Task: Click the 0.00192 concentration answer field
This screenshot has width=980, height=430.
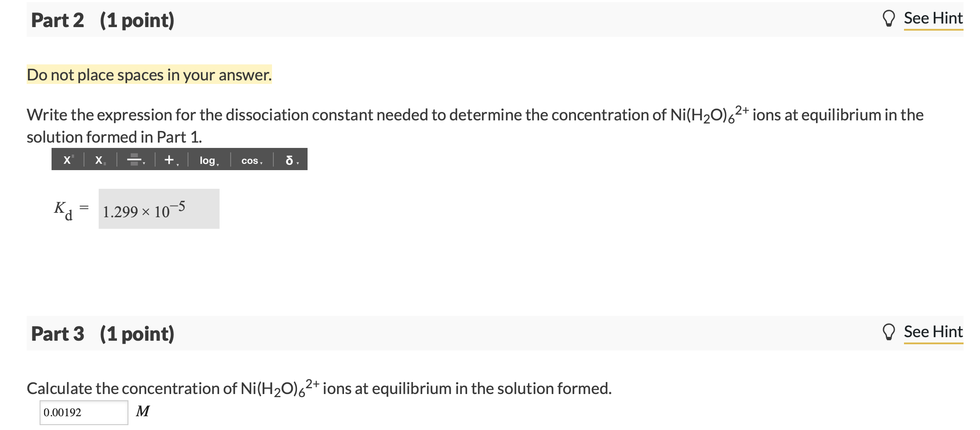Action: point(84,412)
